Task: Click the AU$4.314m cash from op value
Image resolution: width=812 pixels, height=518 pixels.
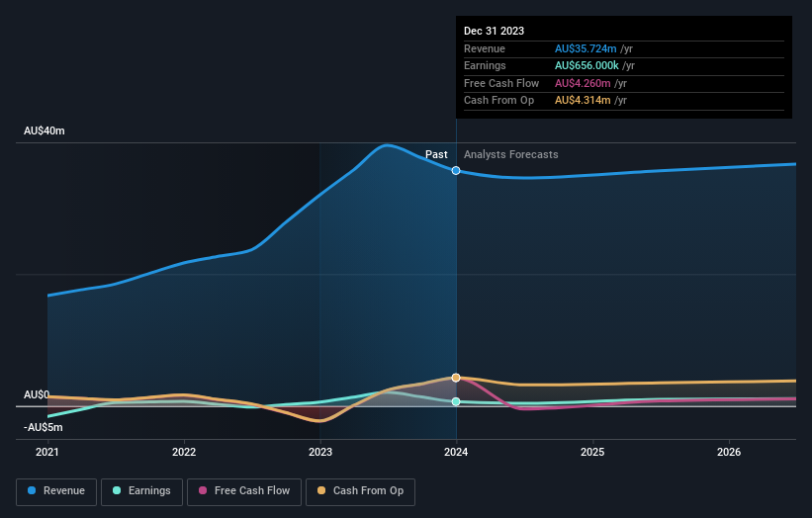Action: [x=583, y=101]
